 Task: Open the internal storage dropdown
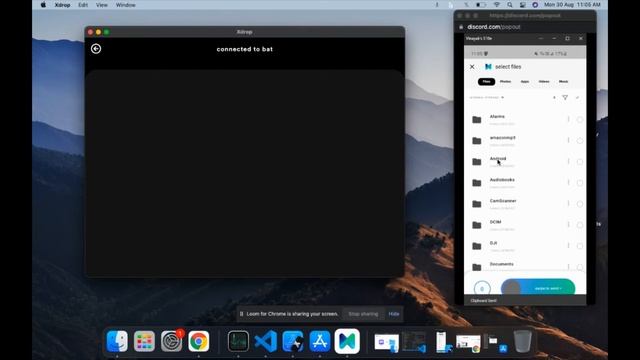(487, 98)
